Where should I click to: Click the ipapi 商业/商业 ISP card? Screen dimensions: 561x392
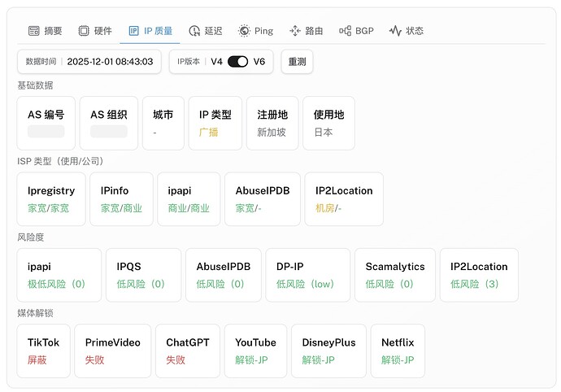tap(189, 198)
